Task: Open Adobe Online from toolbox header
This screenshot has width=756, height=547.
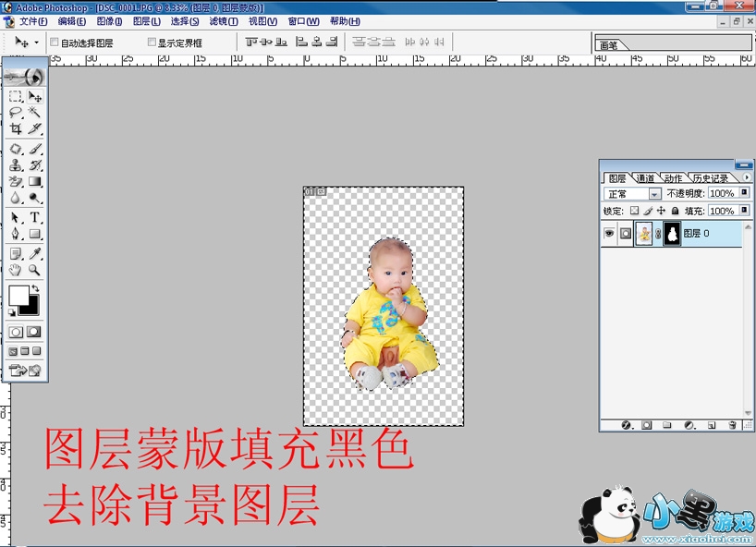Action: (25, 77)
